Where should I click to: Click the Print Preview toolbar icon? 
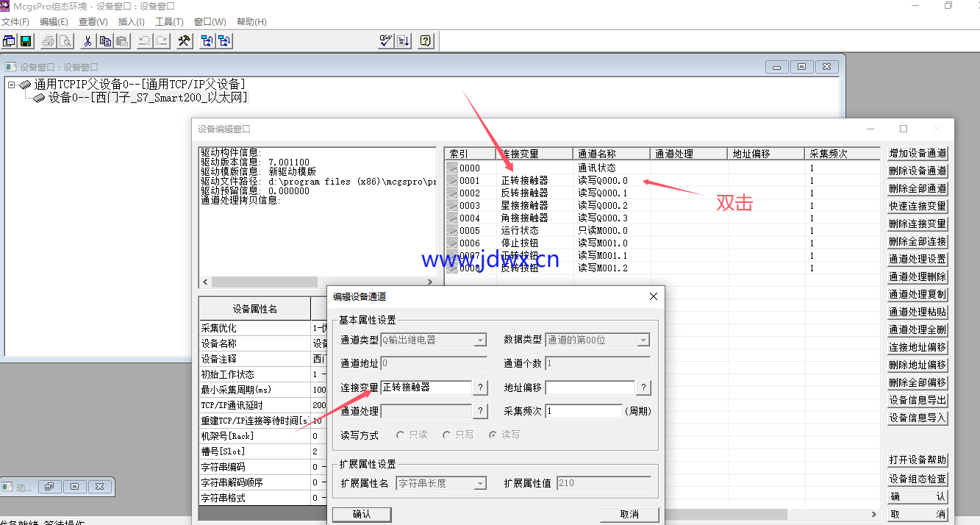pos(65,41)
